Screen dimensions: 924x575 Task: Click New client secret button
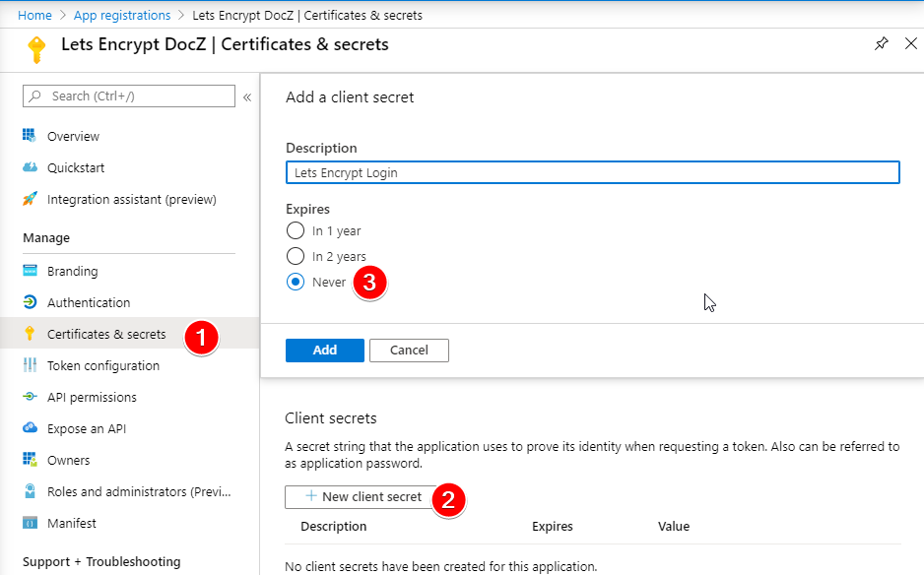click(362, 497)
